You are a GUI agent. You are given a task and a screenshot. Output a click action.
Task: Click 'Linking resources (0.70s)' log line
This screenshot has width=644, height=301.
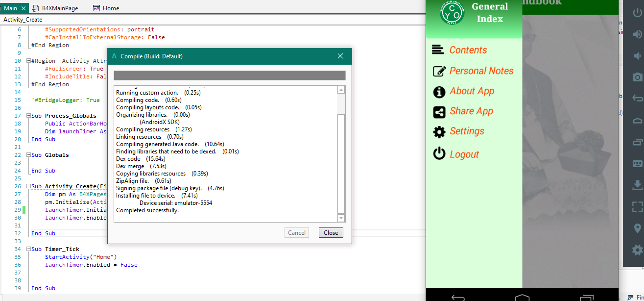click(149, 137)
